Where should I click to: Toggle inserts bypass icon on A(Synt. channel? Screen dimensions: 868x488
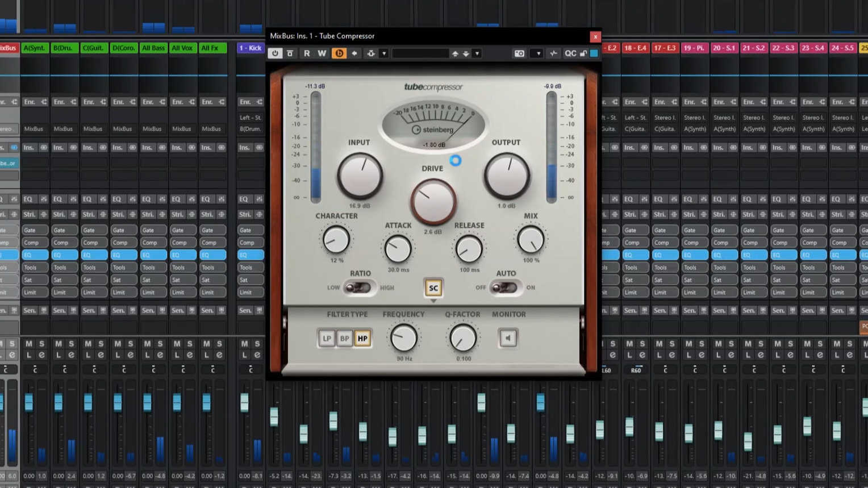tap(44, 148)
